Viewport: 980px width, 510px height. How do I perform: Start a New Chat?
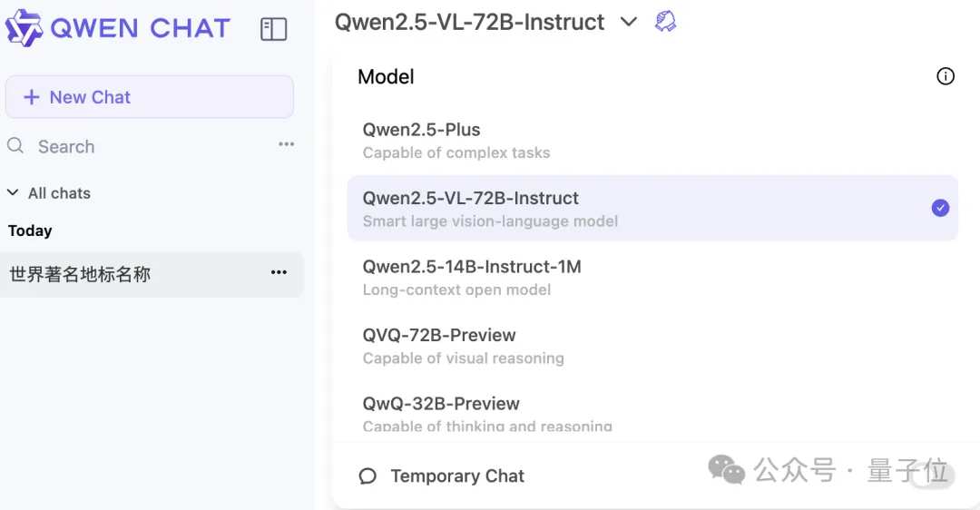(150, 97)
